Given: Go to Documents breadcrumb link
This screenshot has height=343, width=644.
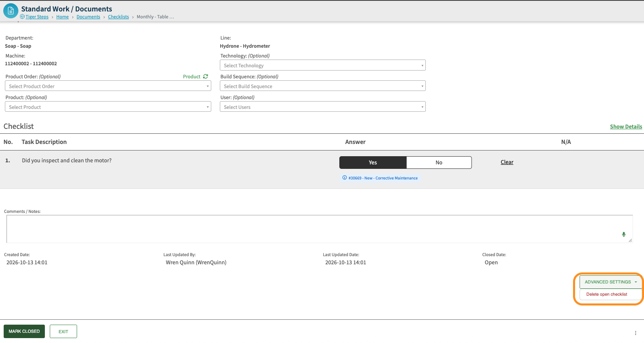Looking at the screenshot, I should 88,17.
